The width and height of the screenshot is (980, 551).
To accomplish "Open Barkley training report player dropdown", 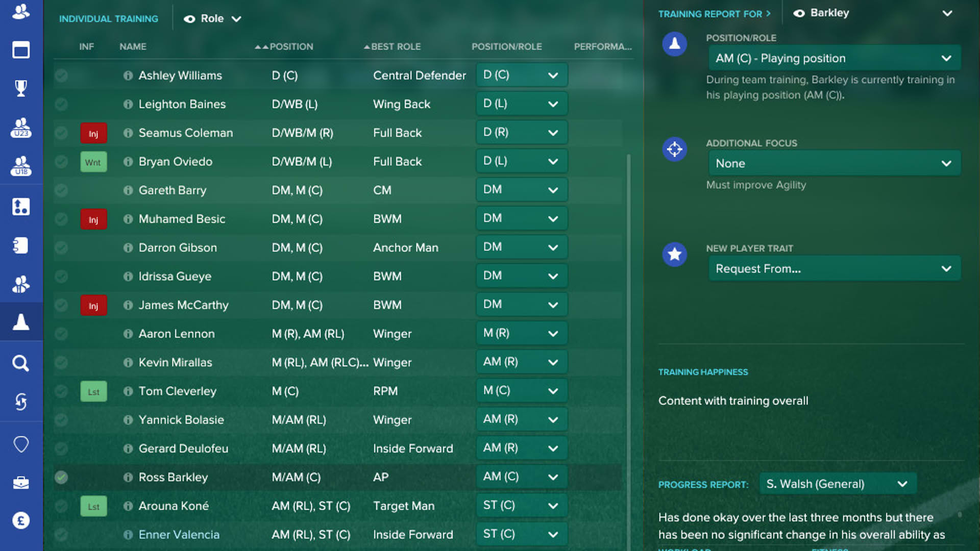I will tap(873, 13).
